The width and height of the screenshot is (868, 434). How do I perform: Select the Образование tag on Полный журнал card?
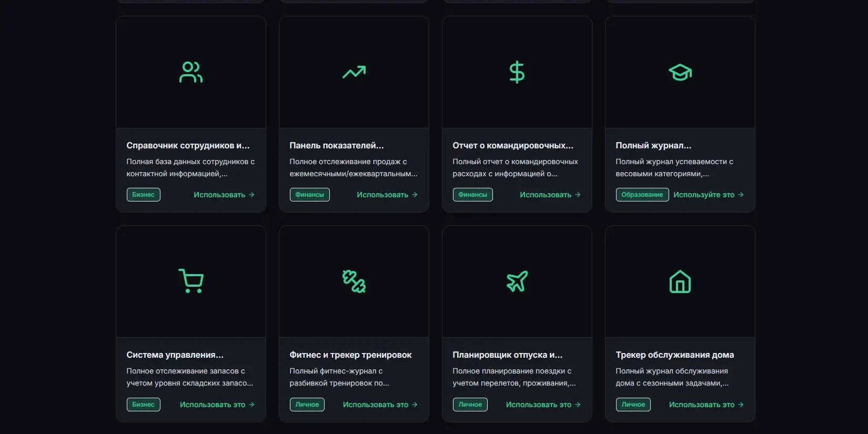[x=642, y=195]
